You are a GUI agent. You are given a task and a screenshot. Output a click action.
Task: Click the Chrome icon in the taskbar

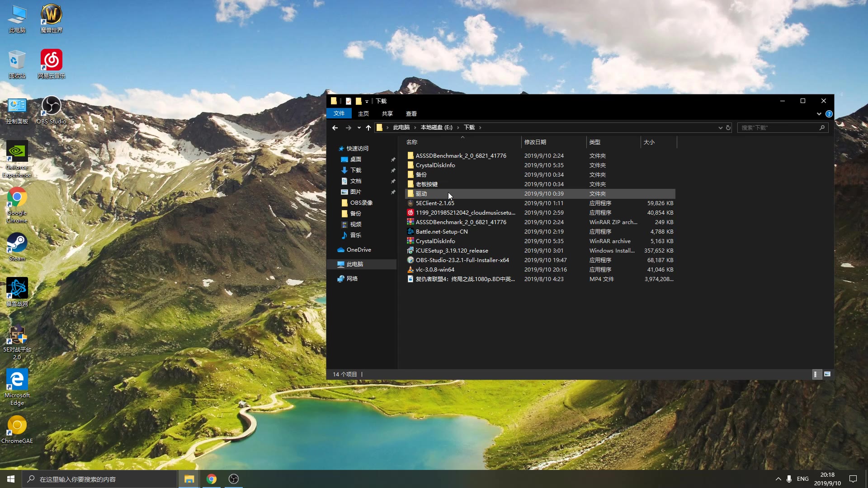212,479
